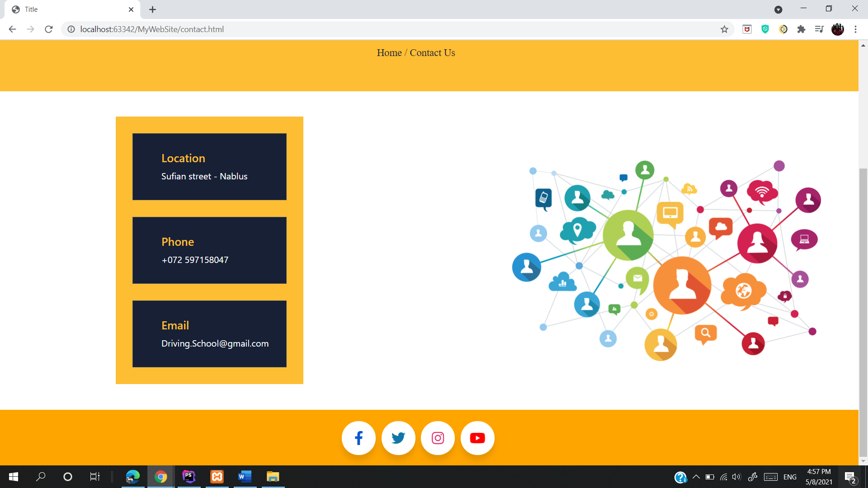Open XAMPP from the taskbar

(217, 477)
